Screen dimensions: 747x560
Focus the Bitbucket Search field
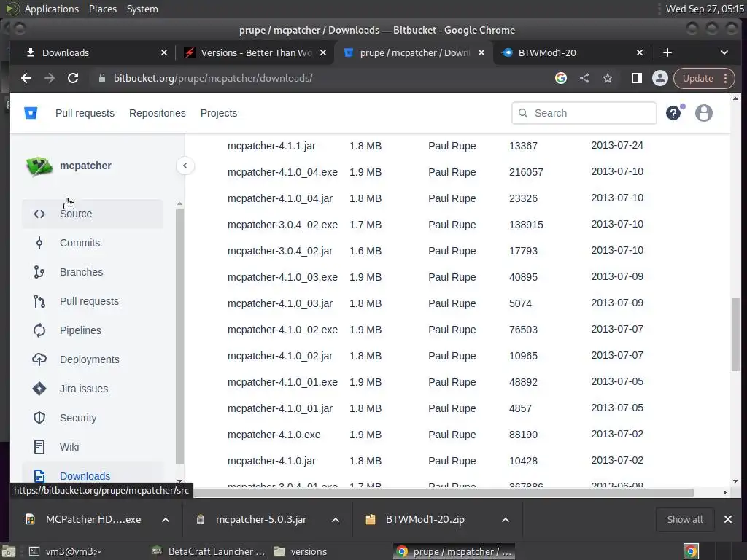(584, 113)
